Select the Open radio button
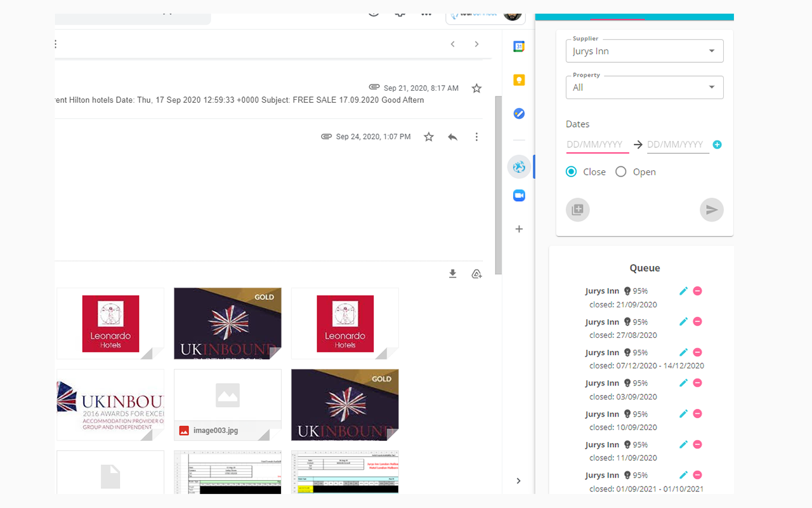 point(620,171)
